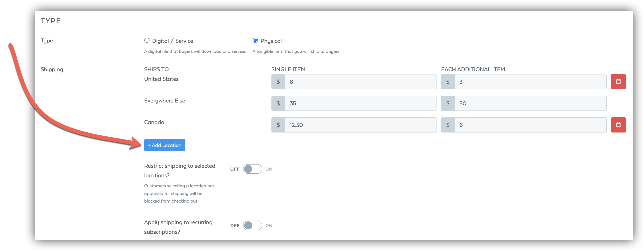
Task: Click the Everywhere Else shipping label
Action: tap(164, 100)
